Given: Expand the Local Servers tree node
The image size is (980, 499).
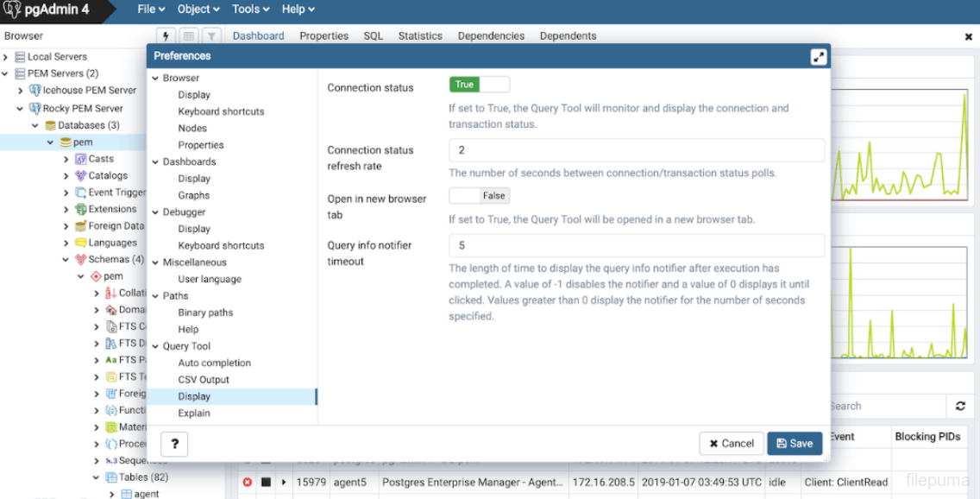Looking at the screenshot, I should [6, 57].
